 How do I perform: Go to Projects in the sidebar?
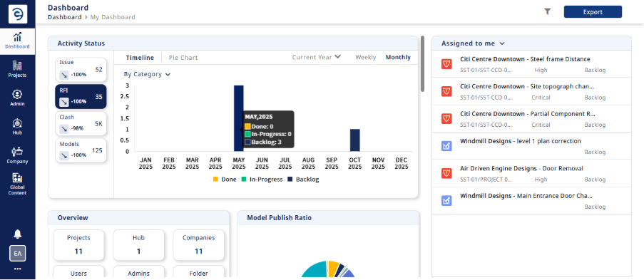tap(17, 69)
